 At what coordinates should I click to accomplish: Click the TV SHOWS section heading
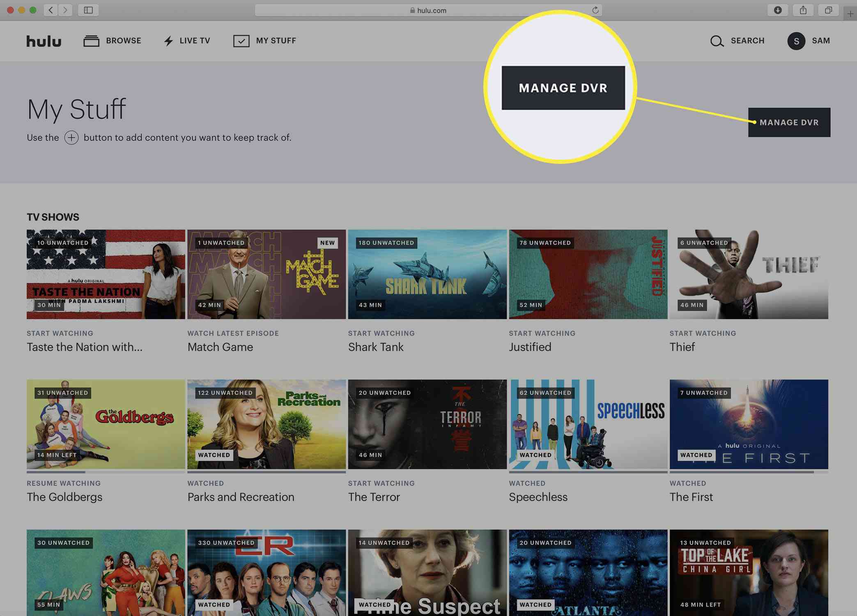[53, 217]
